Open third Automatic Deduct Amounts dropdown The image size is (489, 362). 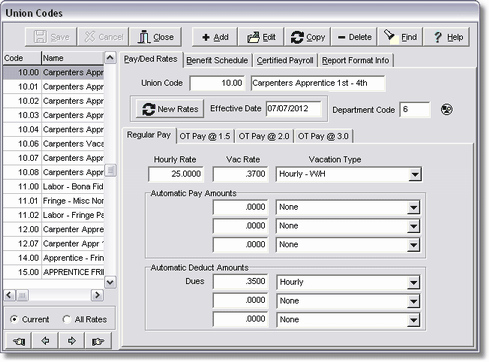[413, 320]
